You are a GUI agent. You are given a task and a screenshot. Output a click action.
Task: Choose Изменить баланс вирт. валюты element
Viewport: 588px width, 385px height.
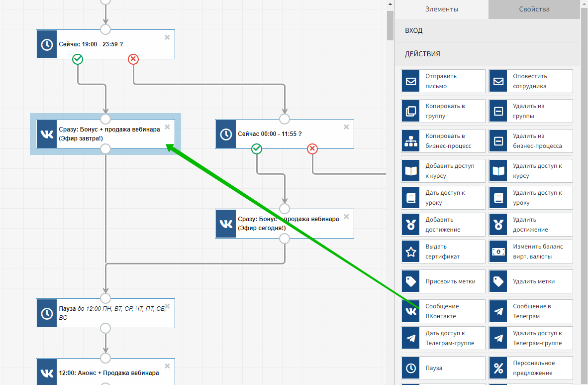pyautogui.click(x=531, y=252)
